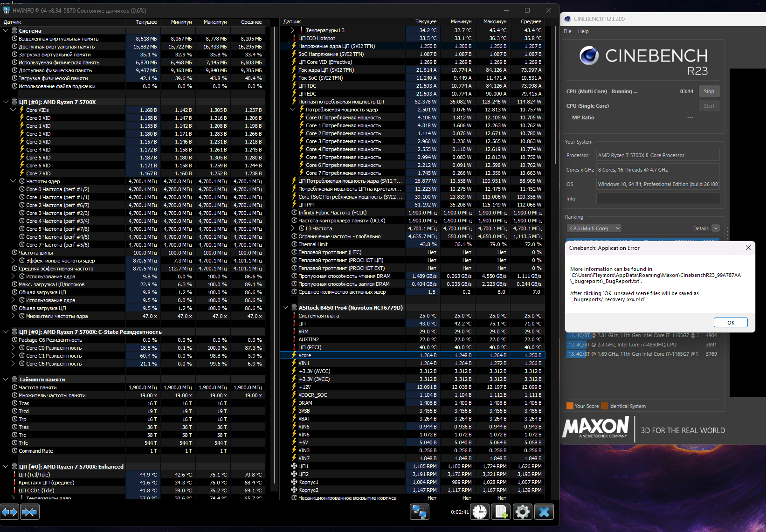This screenshot has height=532, width=766.
Task: Select the Thermal Limit sensor row
Action: click(x=412, y=244)
